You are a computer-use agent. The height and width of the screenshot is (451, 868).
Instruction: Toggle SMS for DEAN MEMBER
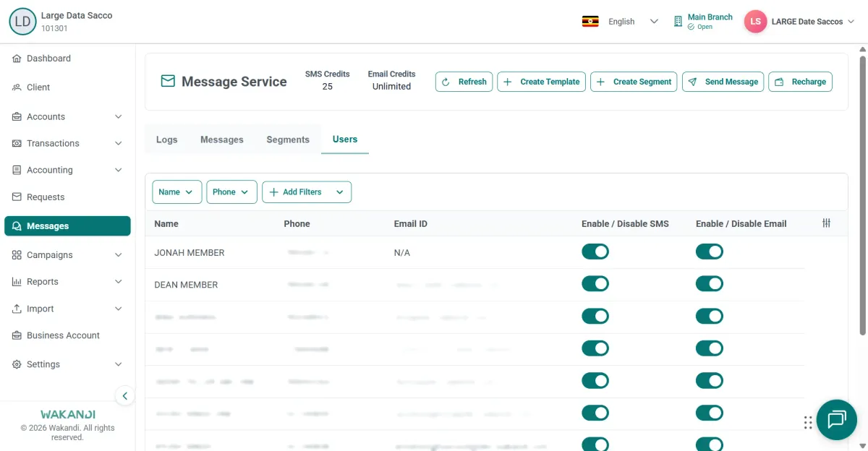coord(595,284)
